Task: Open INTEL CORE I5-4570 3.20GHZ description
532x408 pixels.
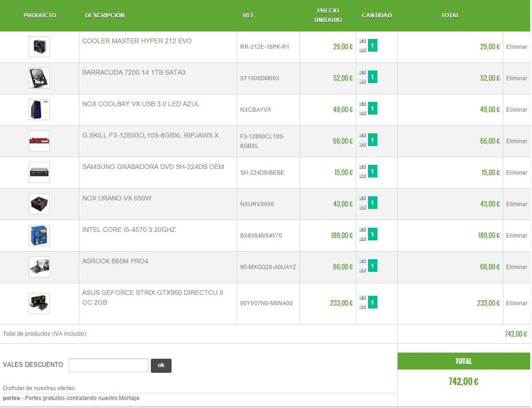Action: (x=129, y=230)
